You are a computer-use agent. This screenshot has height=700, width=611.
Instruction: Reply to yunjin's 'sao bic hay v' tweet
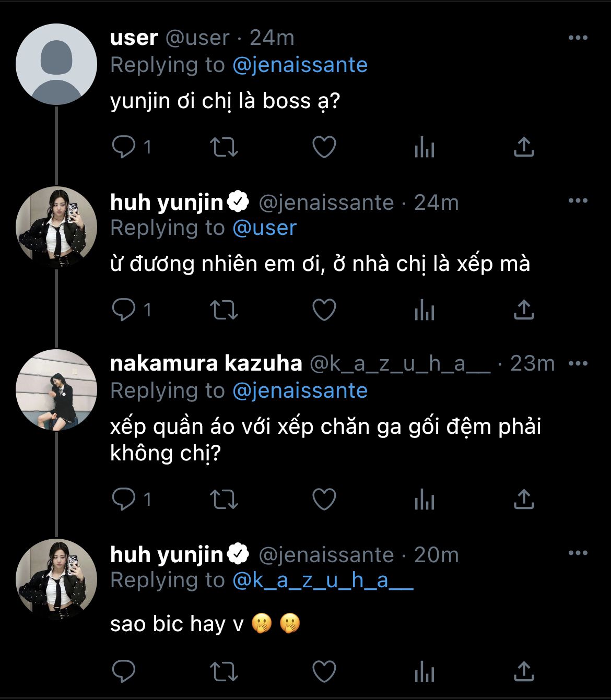(124, 671)
